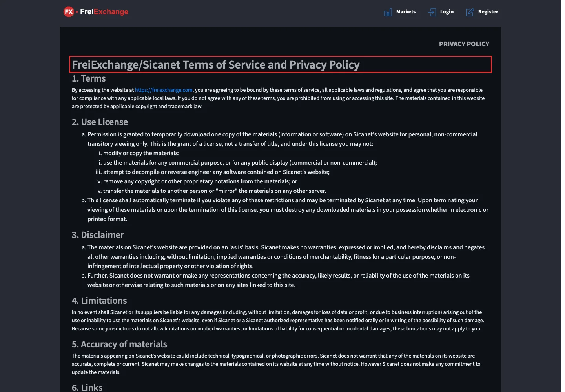Click the FX logo icon

coord(69,12)
